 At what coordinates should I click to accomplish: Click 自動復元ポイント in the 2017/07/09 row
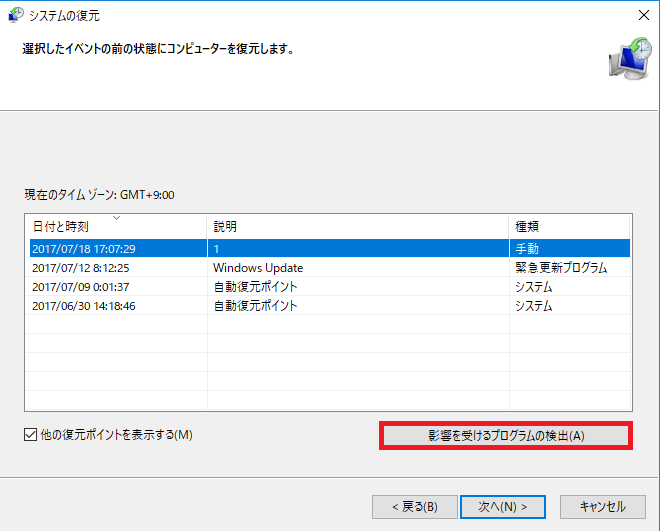click(255, 287)
